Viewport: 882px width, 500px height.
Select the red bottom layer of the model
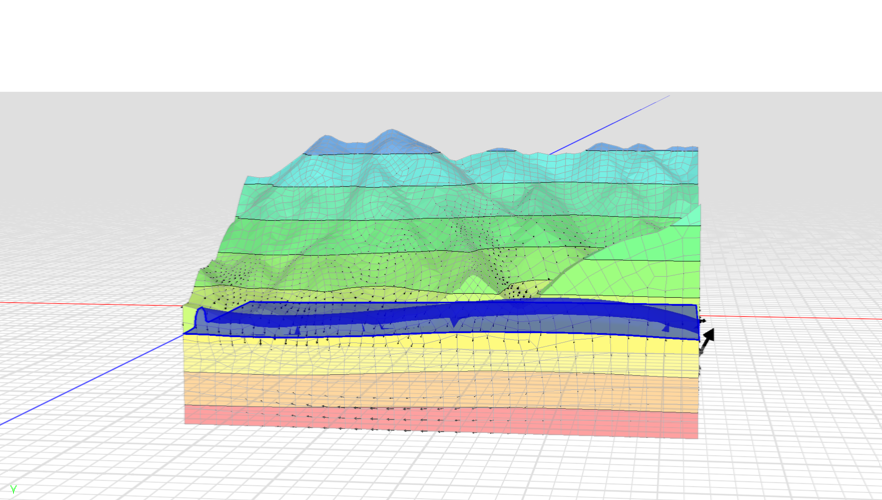pyautogui.click(x=440, y=421)
